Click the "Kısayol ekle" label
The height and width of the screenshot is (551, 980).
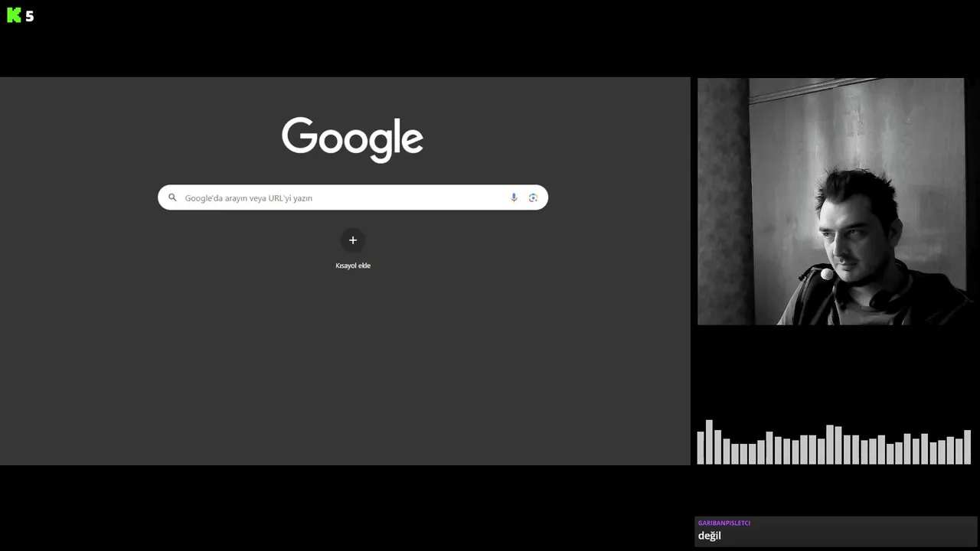click(353, 266)
